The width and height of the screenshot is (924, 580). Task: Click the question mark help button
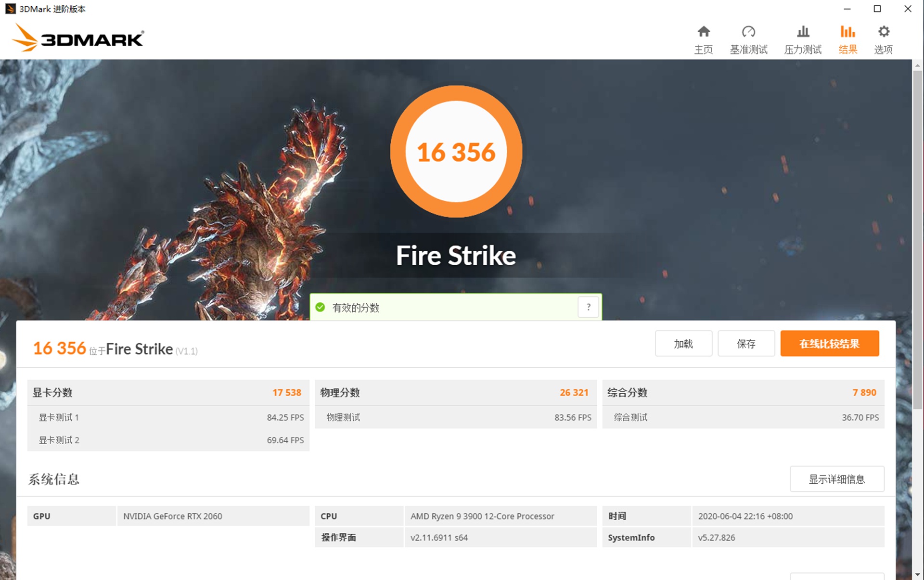(588, 307)
